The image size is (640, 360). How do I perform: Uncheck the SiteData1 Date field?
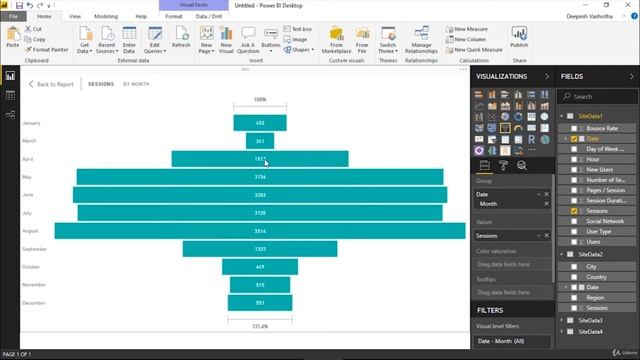pos(574,139)
